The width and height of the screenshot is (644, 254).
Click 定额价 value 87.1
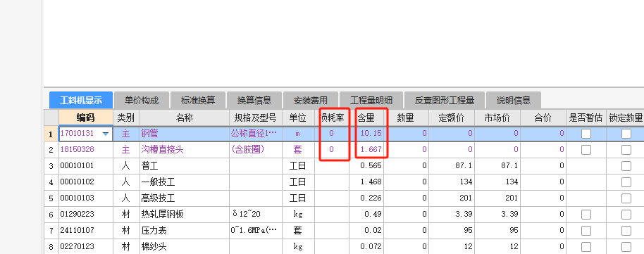[x=452, y=166]
